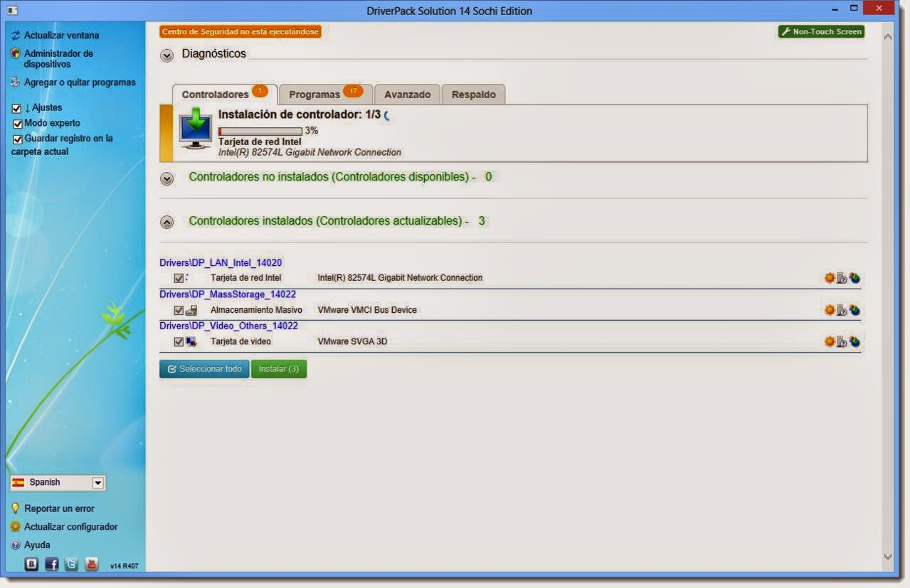Click the help icon beside Ayuda
The width and height of the screenshot is (910, 588).
pos(16,545)
